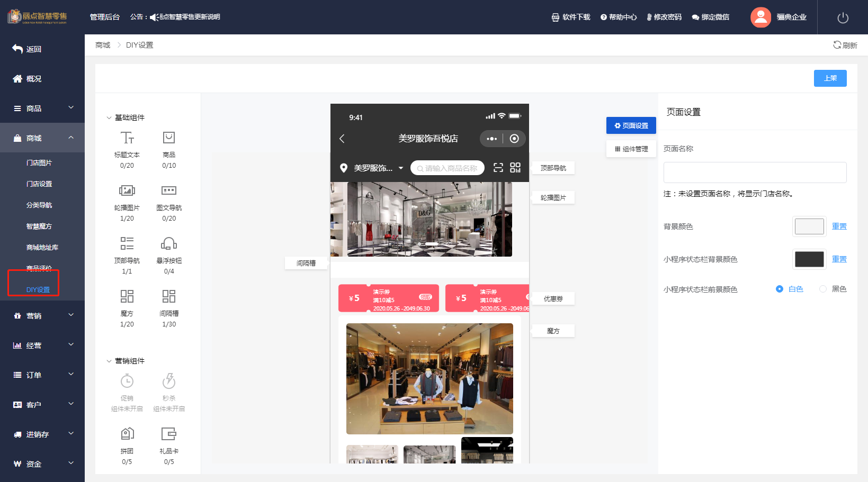The image size is (868, 482).
Task: Add a 拼团 group-buy component
Action: click(127, 446)
